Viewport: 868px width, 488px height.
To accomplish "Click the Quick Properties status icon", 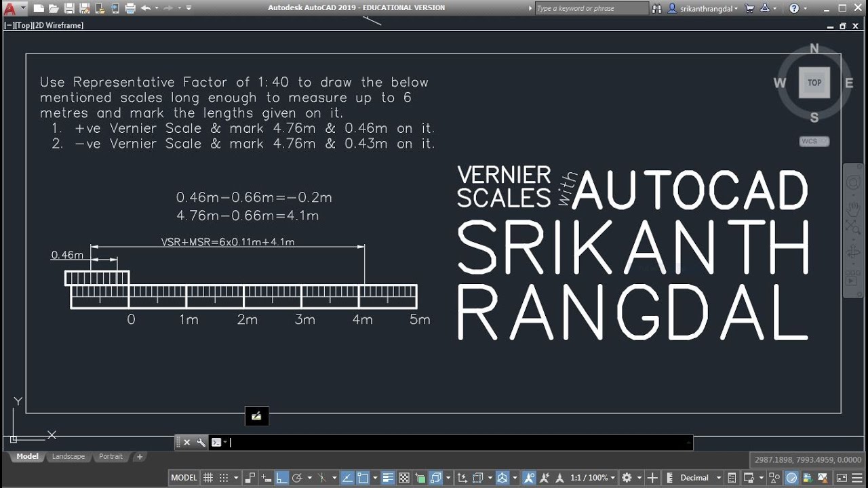I will 732,478.
